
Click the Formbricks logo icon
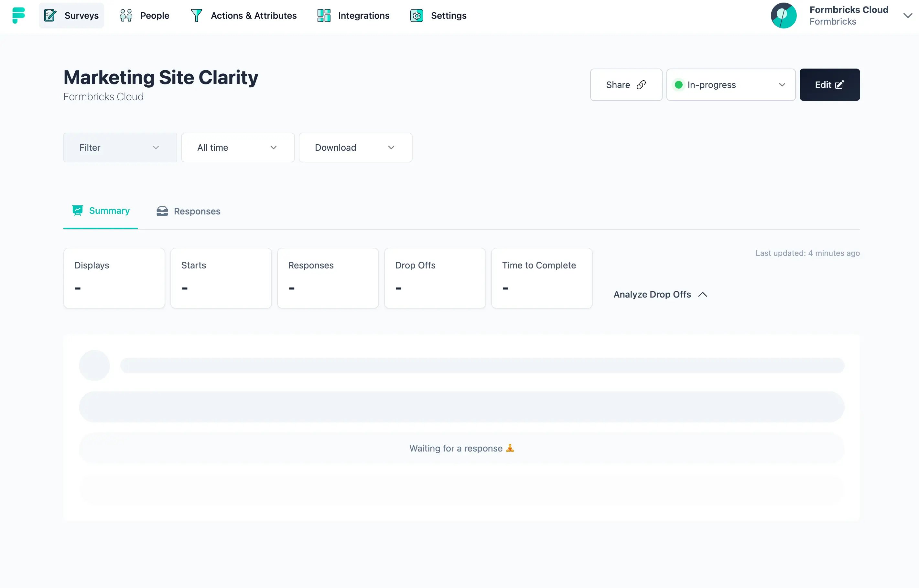coord(18,15)
